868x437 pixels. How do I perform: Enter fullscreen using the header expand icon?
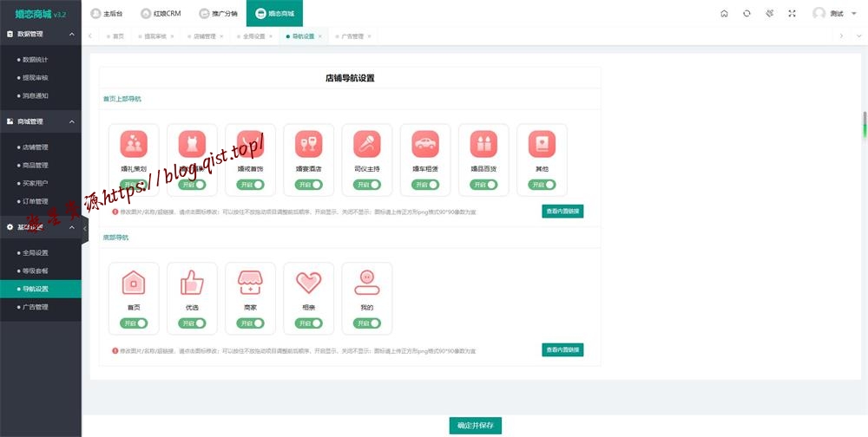click(792, 13)
